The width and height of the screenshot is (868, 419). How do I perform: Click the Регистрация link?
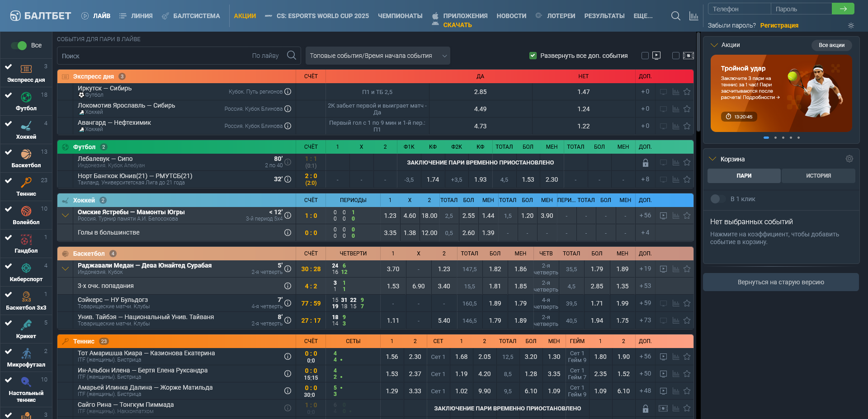pyautogui.click(x=779, y=25)
